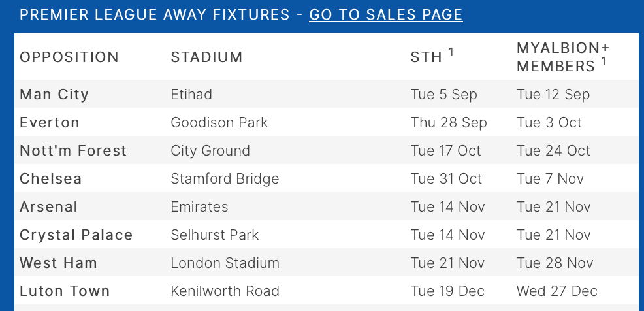
Task: Select the Luton Town opposition cell
Action: 65,291
